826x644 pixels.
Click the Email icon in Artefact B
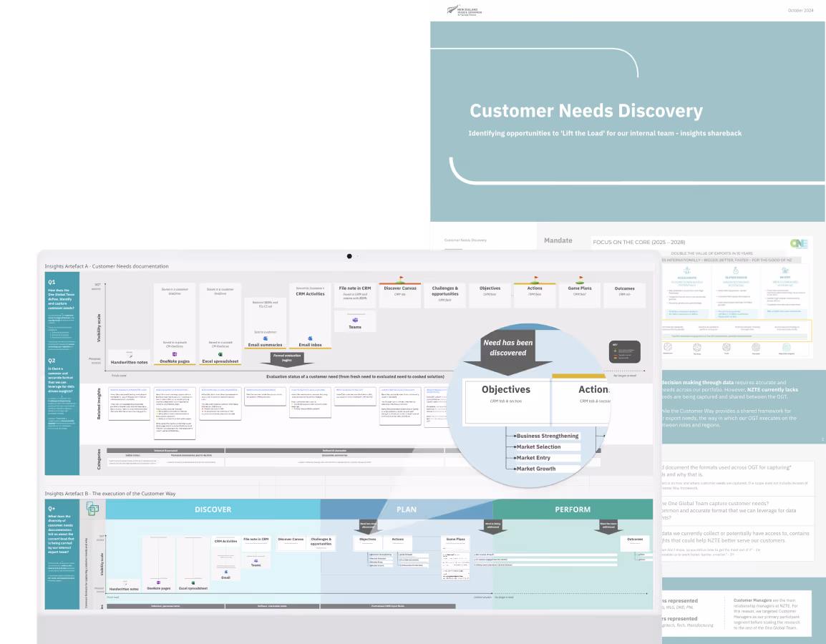click(226, 572)
